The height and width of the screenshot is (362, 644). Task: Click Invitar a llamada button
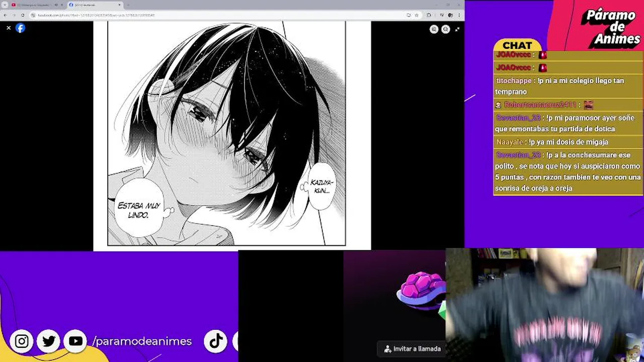[x=412, y=348]
